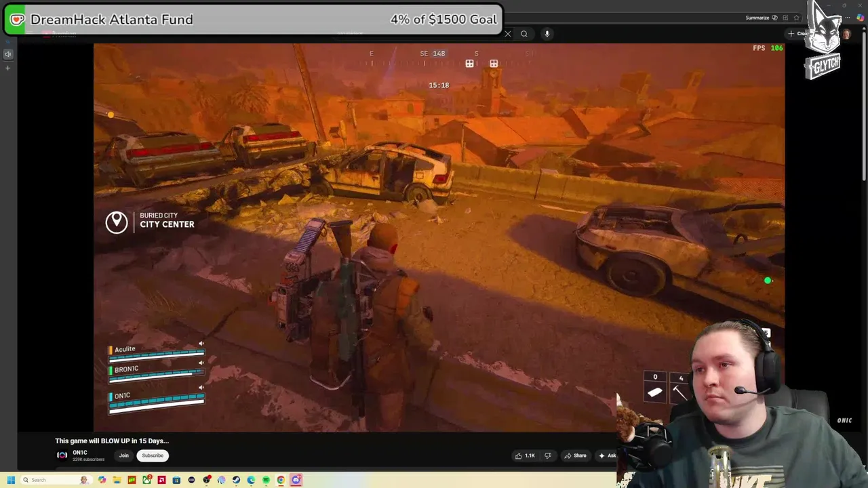Open the Windows Start menu
This screenshot has width=868, height=488.
coord(11,480)
